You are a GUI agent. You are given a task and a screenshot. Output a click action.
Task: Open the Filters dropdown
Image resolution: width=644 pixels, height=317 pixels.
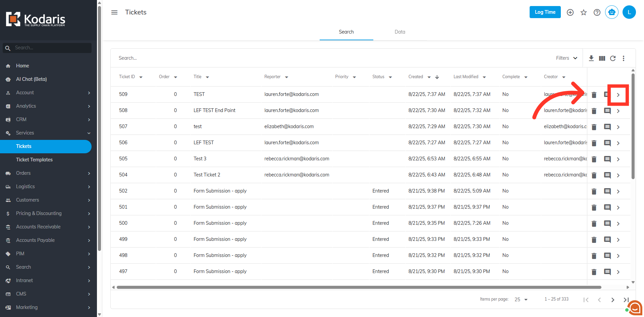[567, 58]
